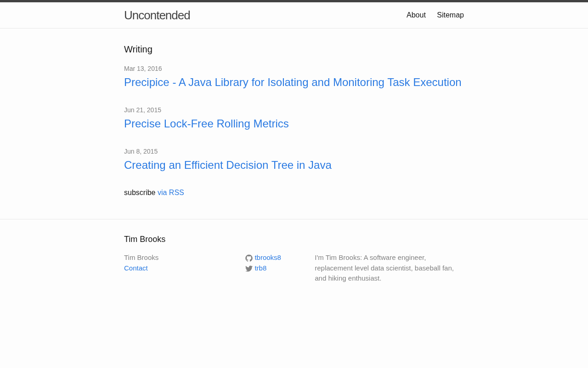Click the Jun 8, 2015 post date
This screenshot has height=368, width=588.
(141, 151)
